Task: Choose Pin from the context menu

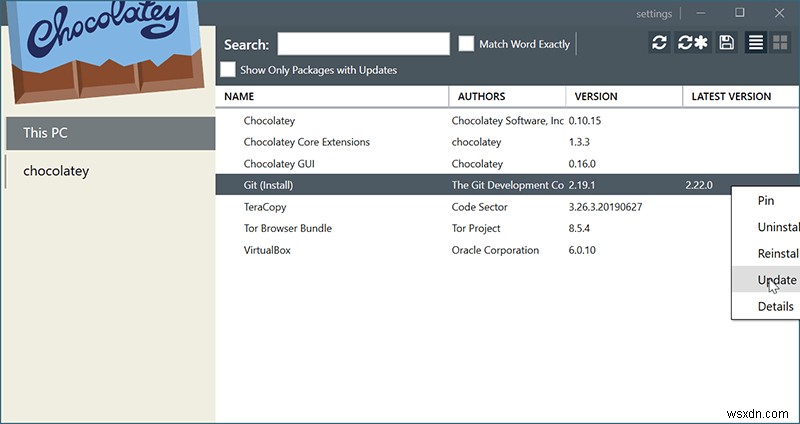Action: coord(766,201)
